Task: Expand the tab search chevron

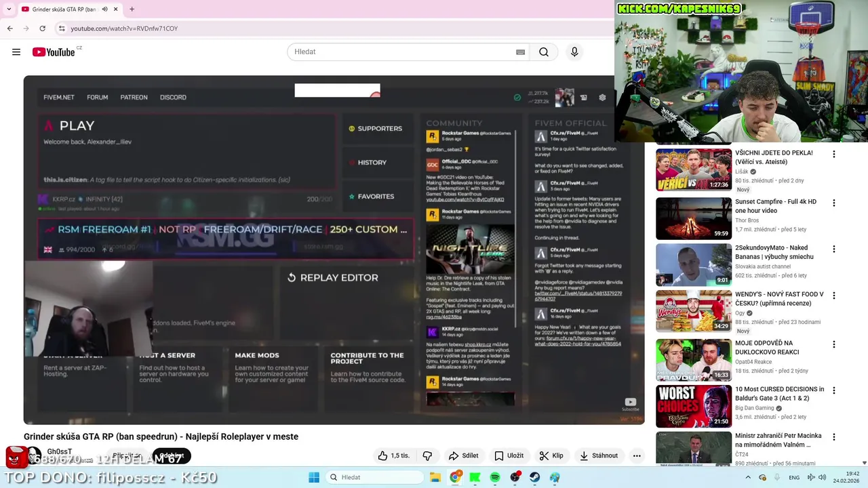Action: tap(9, 9)
